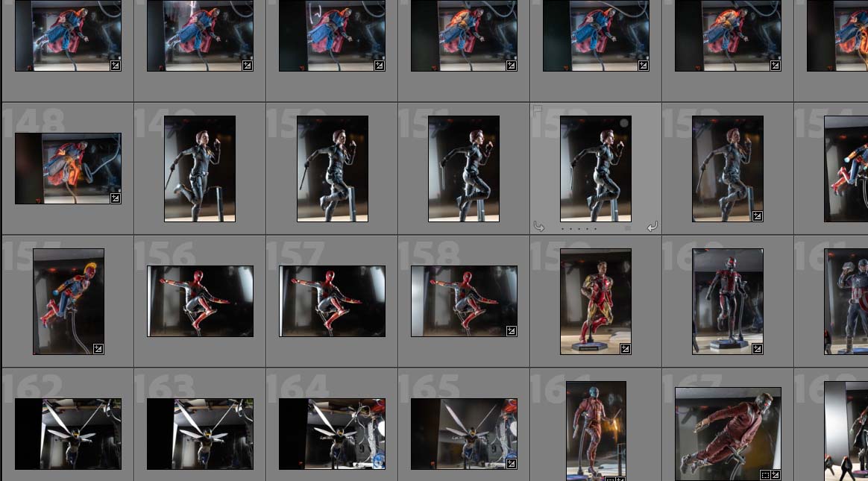The width and height of the screenshot is (868, 481).
Task: Select the thumbnail directly above photo 149
Action: pyautogui.click(x=201, y=36)
